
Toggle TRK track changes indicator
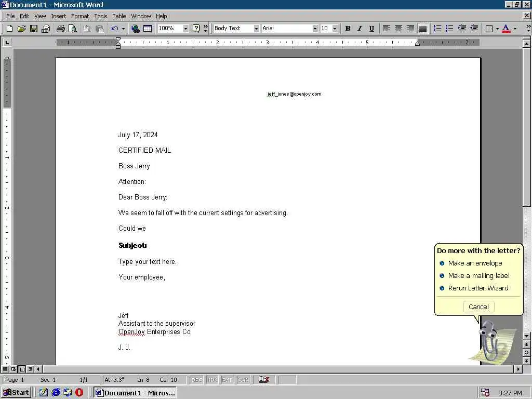[x=212, y=380]
